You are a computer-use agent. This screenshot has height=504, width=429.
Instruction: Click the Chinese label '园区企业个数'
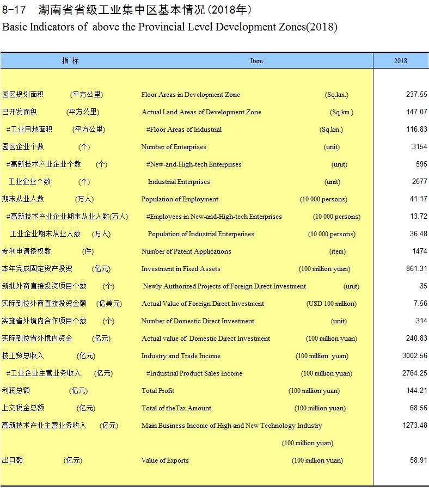pyautogui.click(x=23, y=146)
